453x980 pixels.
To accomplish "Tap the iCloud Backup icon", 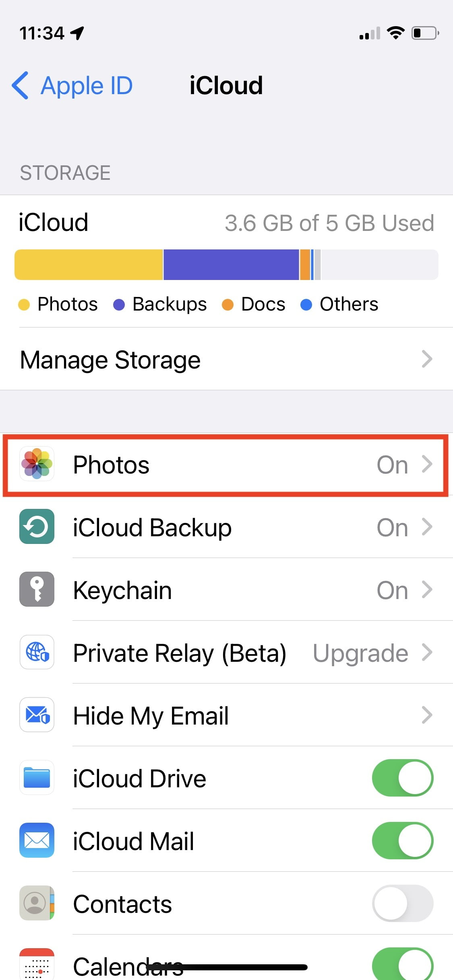I will tap(37, 527).
